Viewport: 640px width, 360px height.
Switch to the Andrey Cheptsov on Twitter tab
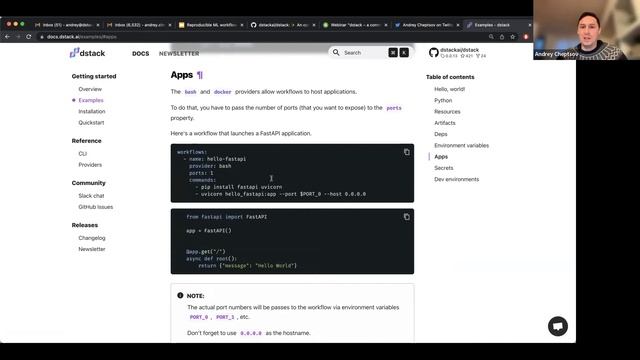point(427,25)
